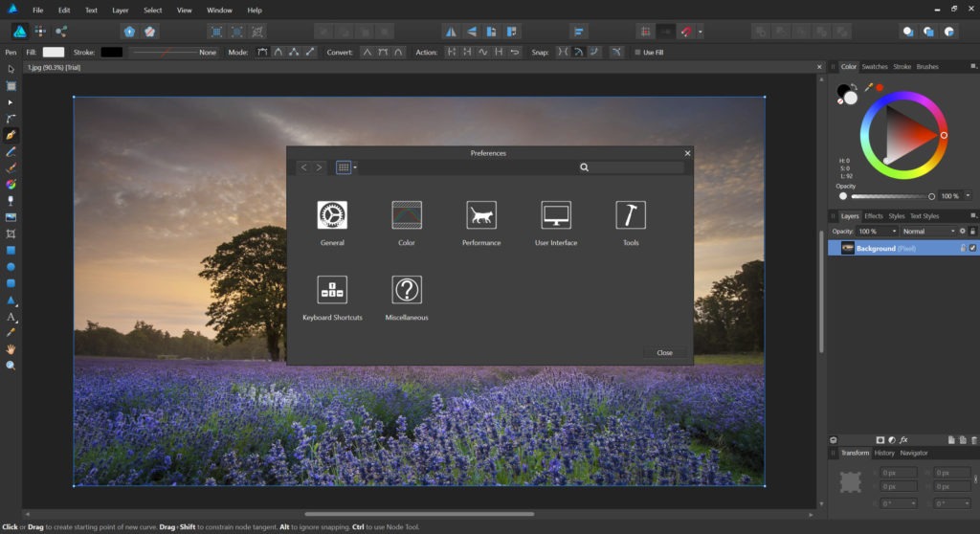980x534 pixels.
Task: Click layer effects fx icon
Action: click(903, 440)
